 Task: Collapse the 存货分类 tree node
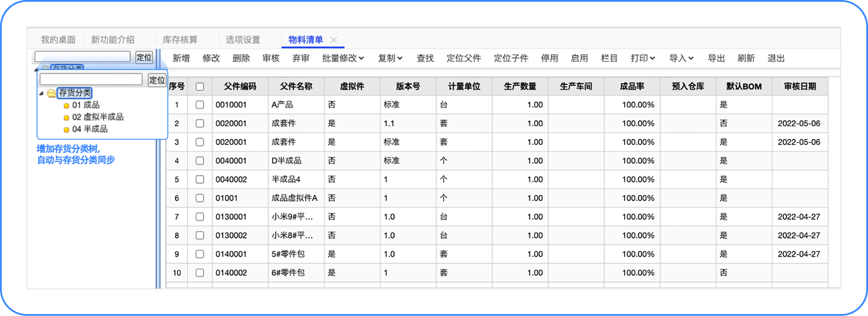pos(42,93)
